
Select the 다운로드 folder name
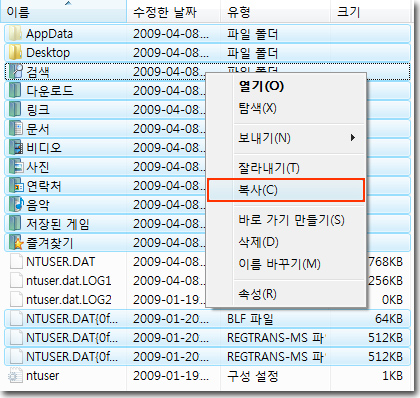(x=50, y=91)
